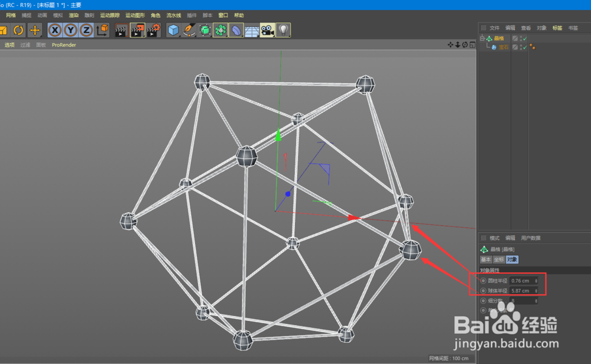Open the viewport ProRender menu

point(64,45)
